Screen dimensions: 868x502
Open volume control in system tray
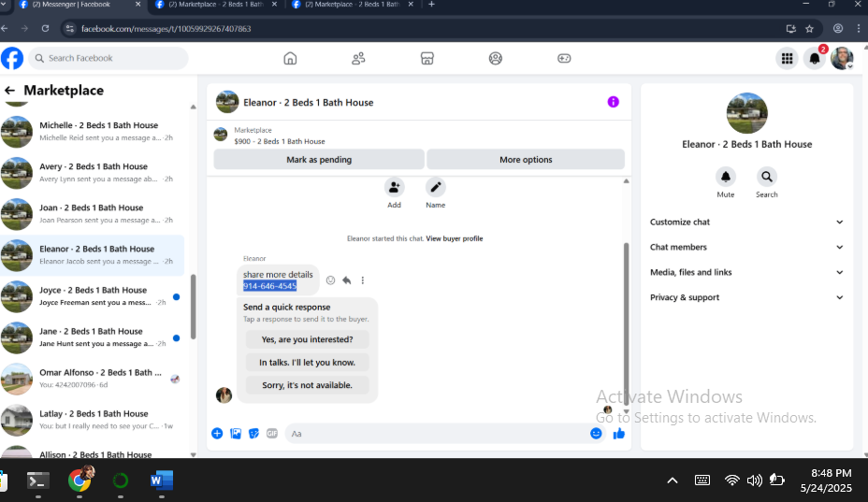(x=754, y=480)
